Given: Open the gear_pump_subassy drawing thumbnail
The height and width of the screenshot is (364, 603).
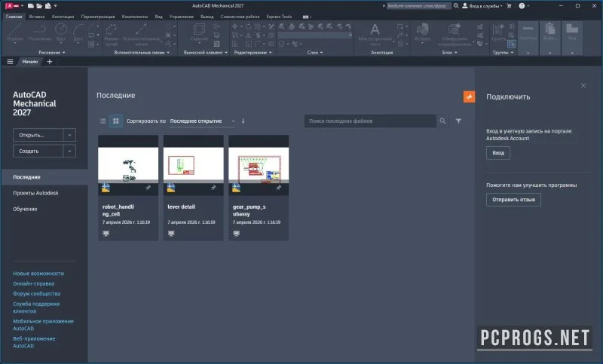Looking at the screenshot, I should [259, 165].
